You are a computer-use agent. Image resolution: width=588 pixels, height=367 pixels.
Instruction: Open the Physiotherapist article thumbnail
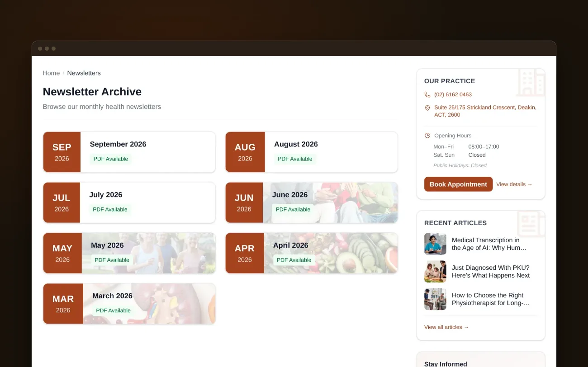pyautogui.click(x=435, y=299)
